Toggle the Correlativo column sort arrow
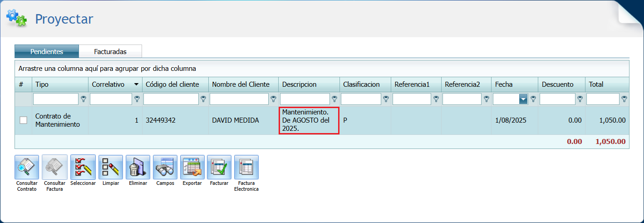Viewport: 644px width, 223px height. click(x=136, y=84)
